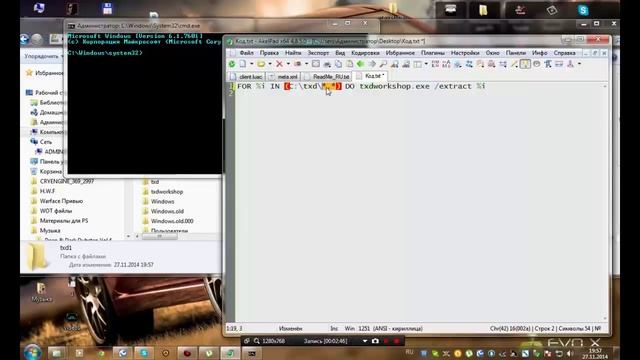Click the green back arrow toolbar icon

360,64
